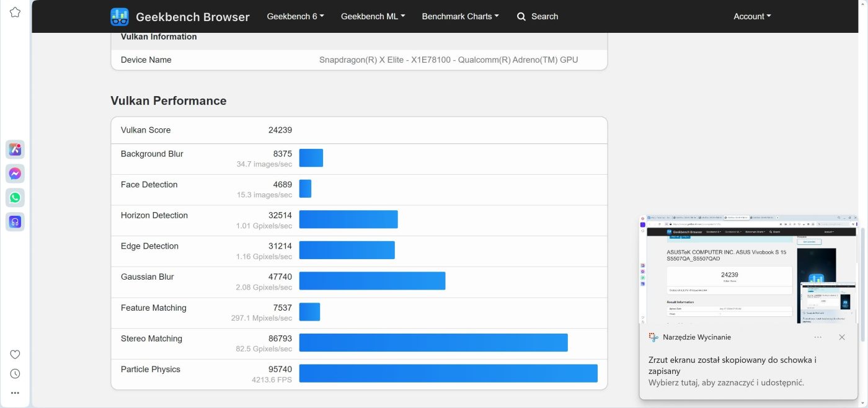Viewport: 868px width, 408px height.
Task: Click the Vulkan Performance heading
Action: 169,101
